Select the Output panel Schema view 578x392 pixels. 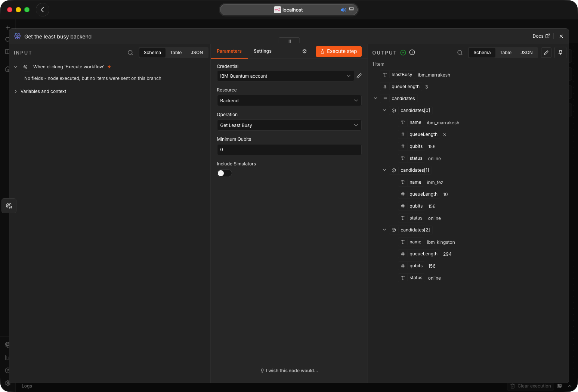482,53
